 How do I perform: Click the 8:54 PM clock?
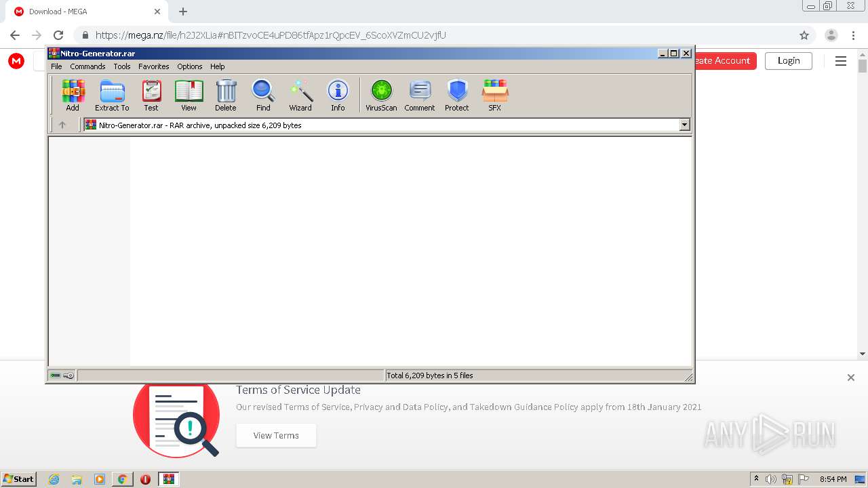(x=833, y=479)
